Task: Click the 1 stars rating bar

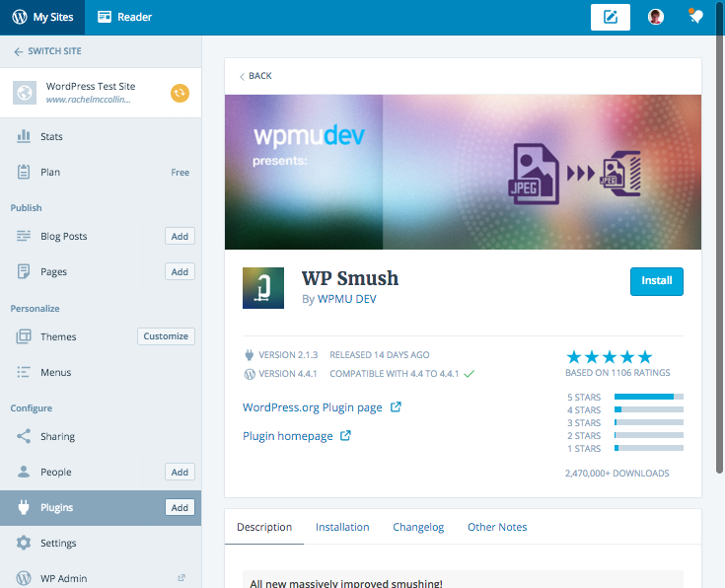Action: click(x=649, y=448)
